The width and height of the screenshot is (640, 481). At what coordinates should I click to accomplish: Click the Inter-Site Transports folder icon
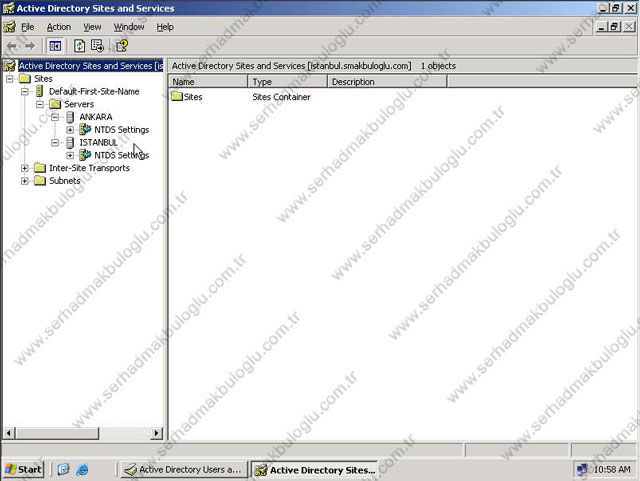tap(40, 168)
